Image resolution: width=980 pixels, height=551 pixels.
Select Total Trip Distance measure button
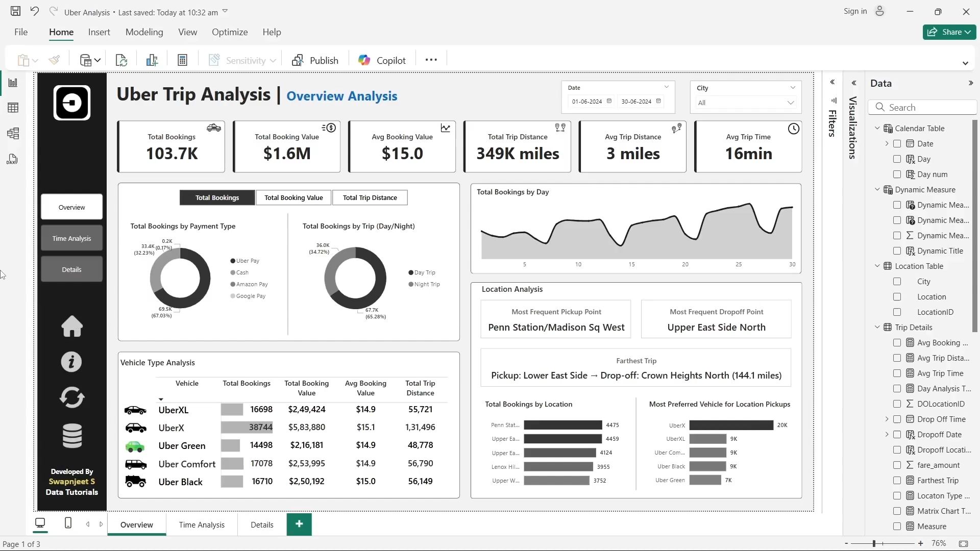click(370, 197)
